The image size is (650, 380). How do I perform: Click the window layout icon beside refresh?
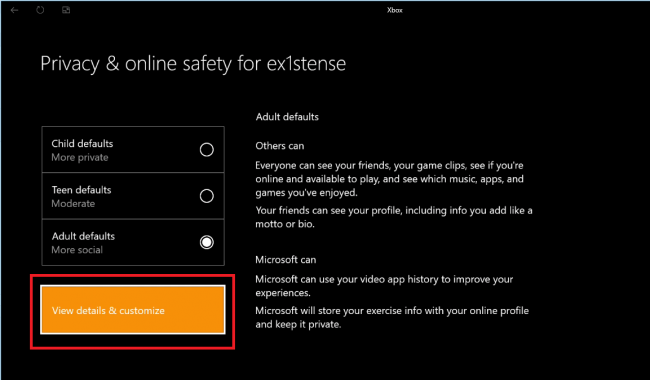tap(66, 10)
